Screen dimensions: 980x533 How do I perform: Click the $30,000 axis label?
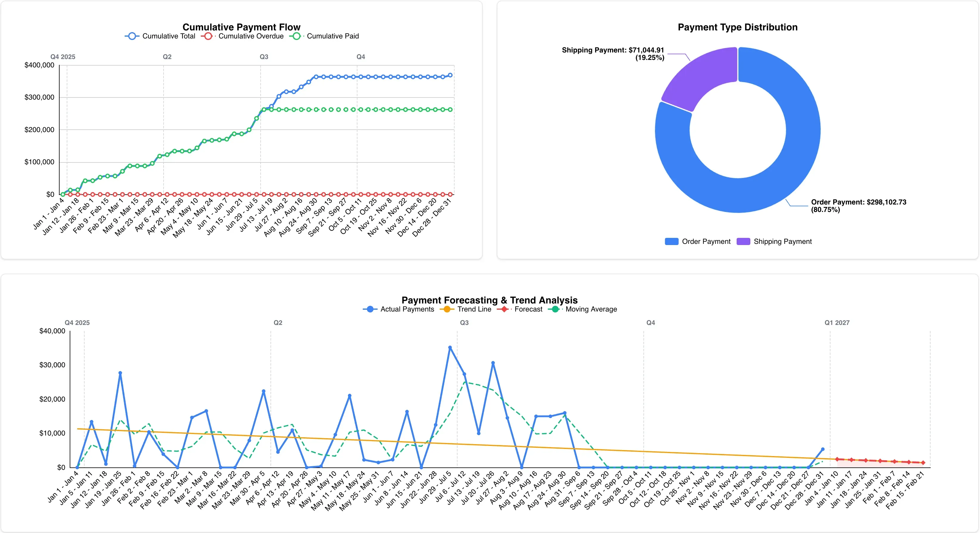pyautogui.click(x=52, y=365)
